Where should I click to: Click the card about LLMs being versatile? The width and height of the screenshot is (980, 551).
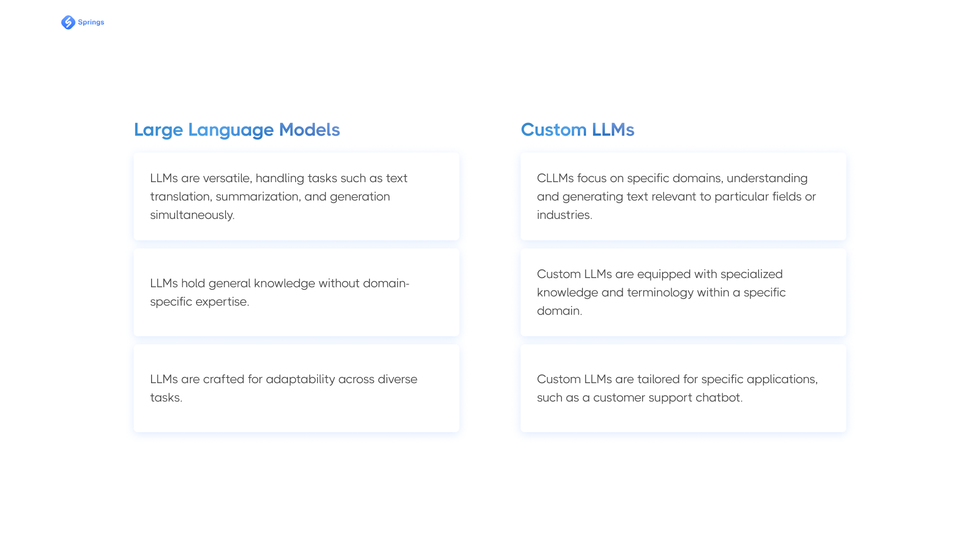pos(297,196)
